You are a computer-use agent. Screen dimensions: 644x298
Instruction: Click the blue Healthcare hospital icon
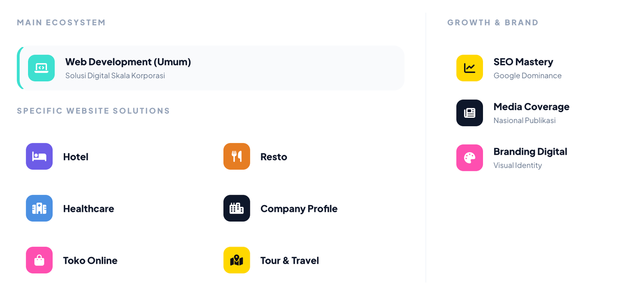click(x=39, y=208)
